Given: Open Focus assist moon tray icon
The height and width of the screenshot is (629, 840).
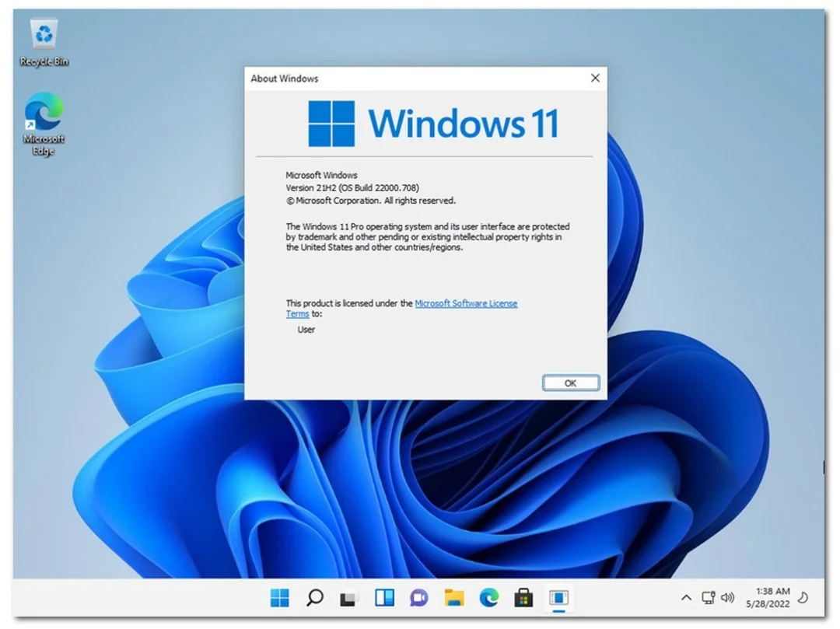Looking at the screenshot, I should pyautogui.click(x=803, y=597).
